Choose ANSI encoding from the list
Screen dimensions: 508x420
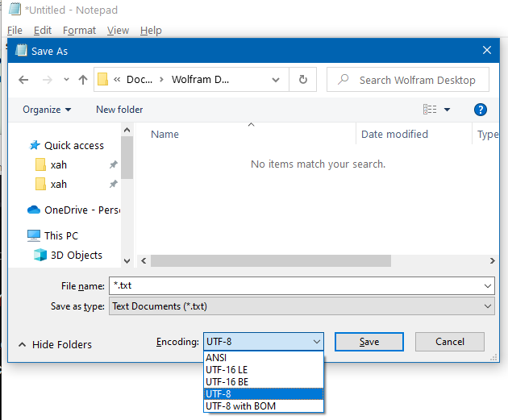click(264, 357)
